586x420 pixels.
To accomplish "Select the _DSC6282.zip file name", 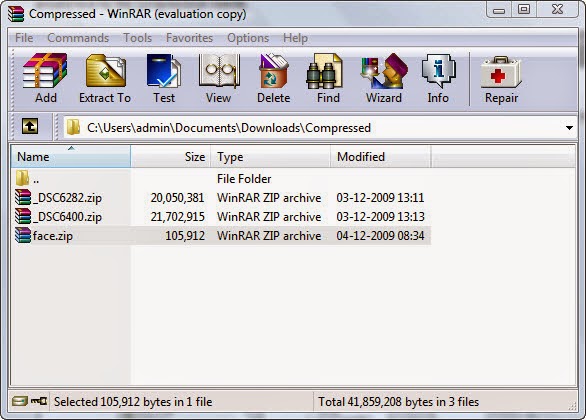I will pos(67,198).
